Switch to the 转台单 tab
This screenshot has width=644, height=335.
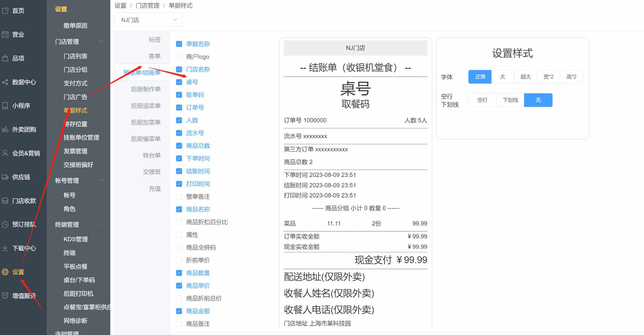click(x=152, y=155)
